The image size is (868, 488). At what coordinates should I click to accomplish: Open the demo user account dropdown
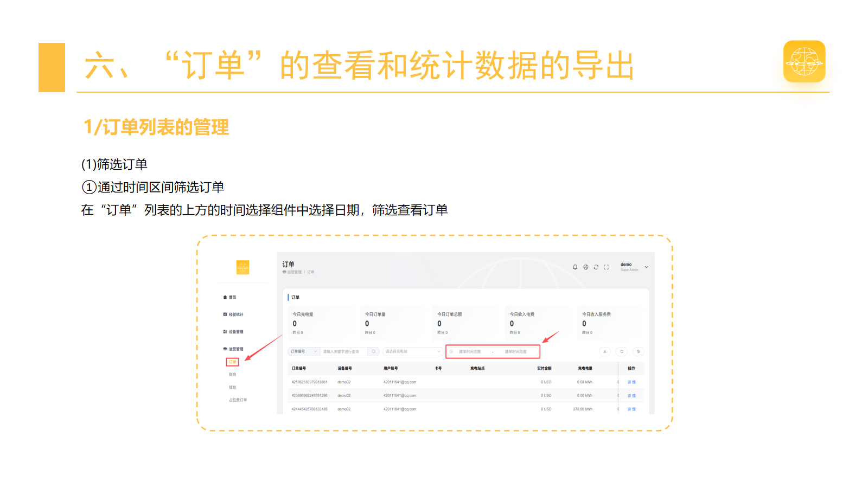[634, 267]
